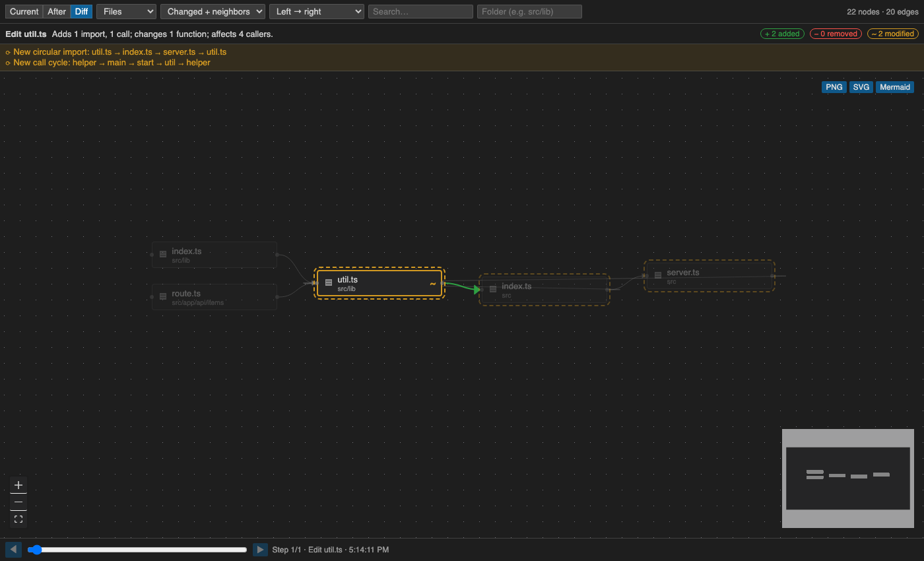Fit graph to view icon

point(18,519)
